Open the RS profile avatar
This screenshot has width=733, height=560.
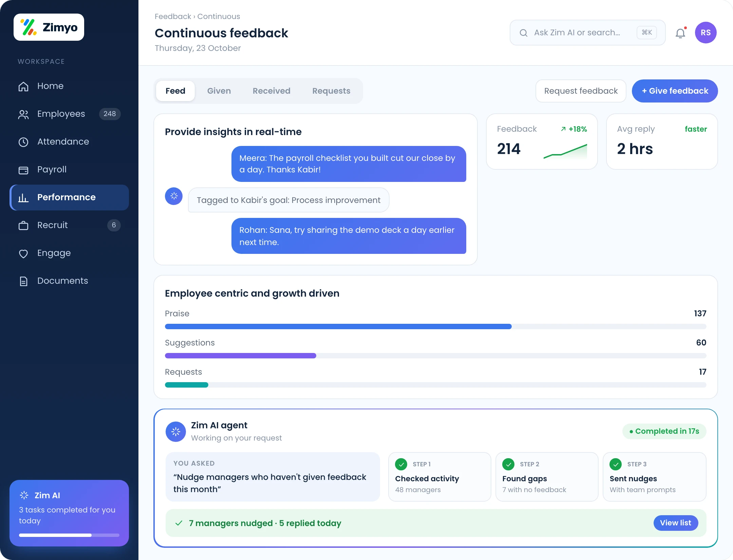[x=706, y=33]
